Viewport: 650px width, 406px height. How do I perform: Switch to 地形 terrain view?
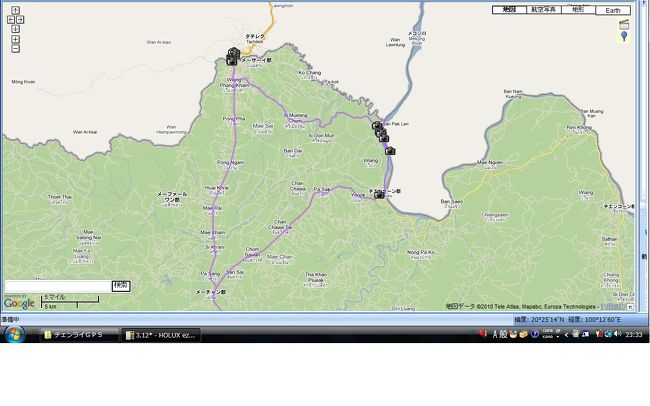pos(577,9)
